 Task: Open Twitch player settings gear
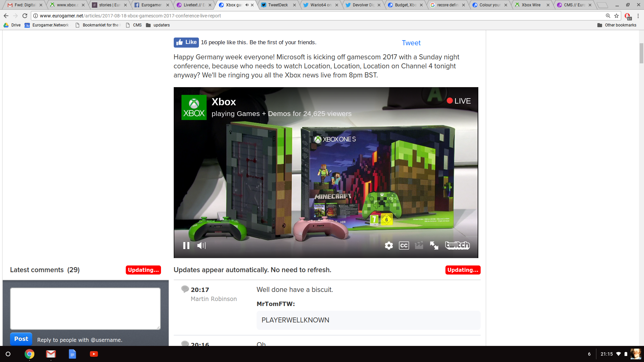point(389,246)
